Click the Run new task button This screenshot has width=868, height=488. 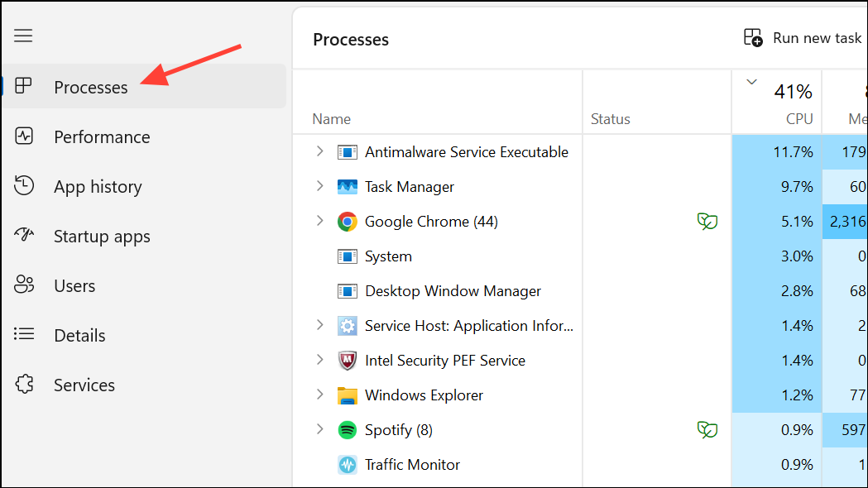tap(803, 38)
